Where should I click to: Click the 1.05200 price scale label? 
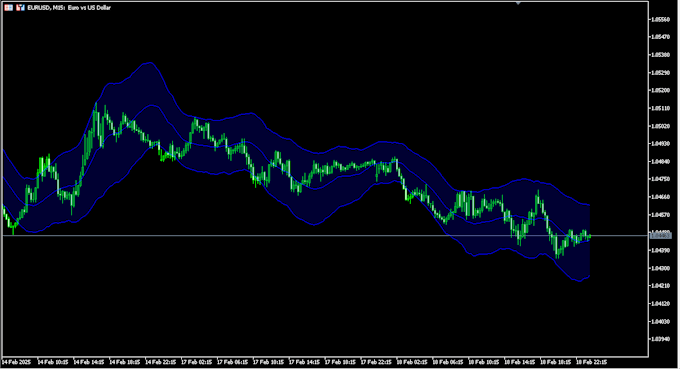coord(661,90)
